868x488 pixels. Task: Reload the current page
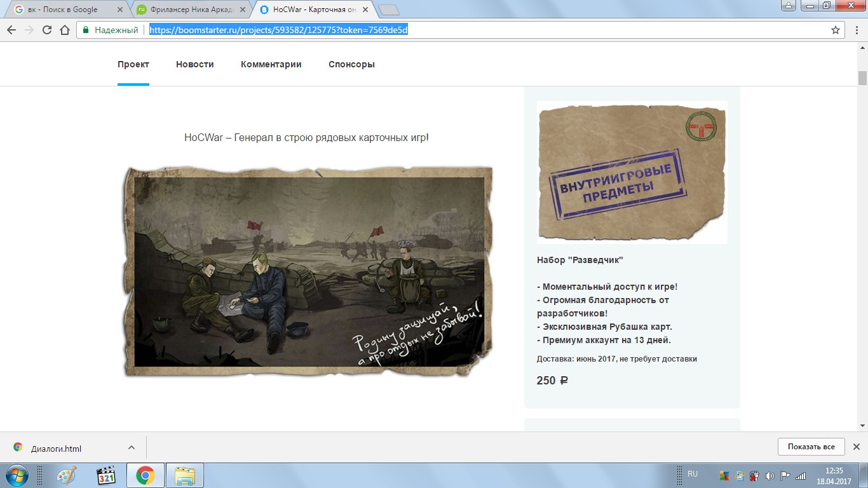tap(47, 30)
